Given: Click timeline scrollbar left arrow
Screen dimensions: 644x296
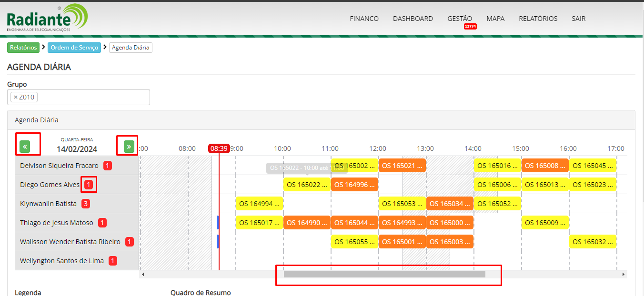Looking at the screenshot, I should (x=143, y=275).
